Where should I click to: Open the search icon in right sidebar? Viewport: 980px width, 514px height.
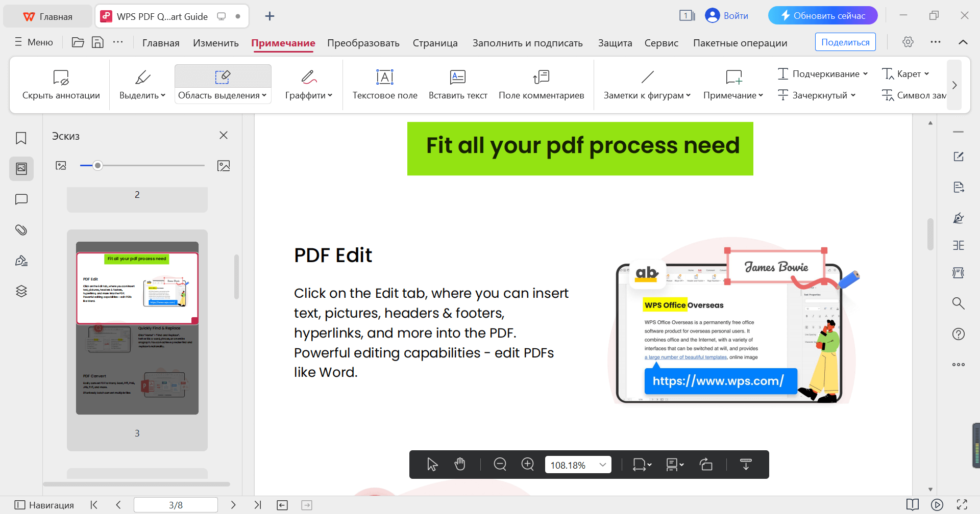959,303
